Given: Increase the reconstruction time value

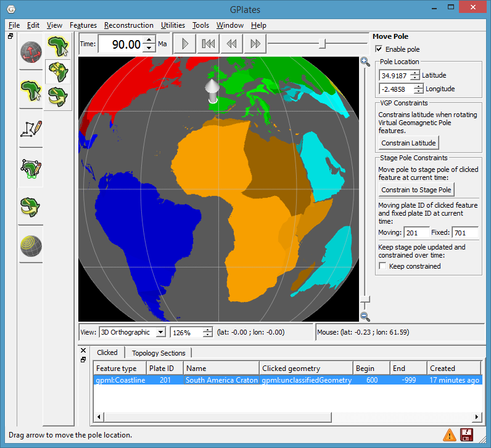Looking at the screenshot, I should coord(149,40).
